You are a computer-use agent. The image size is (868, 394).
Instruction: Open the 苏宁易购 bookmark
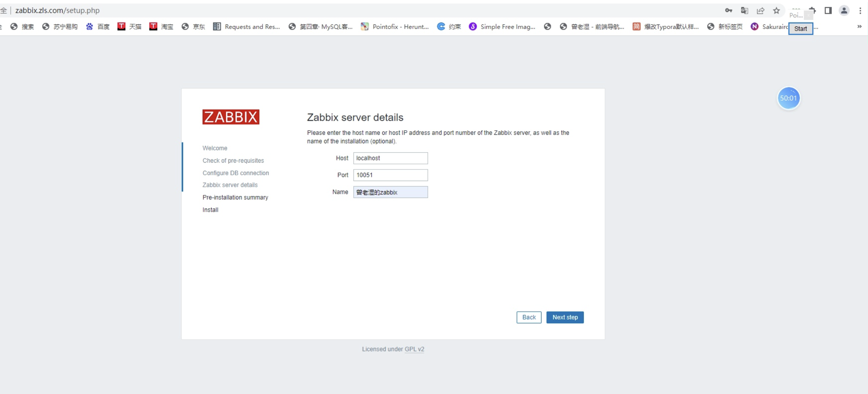[60, 27]
